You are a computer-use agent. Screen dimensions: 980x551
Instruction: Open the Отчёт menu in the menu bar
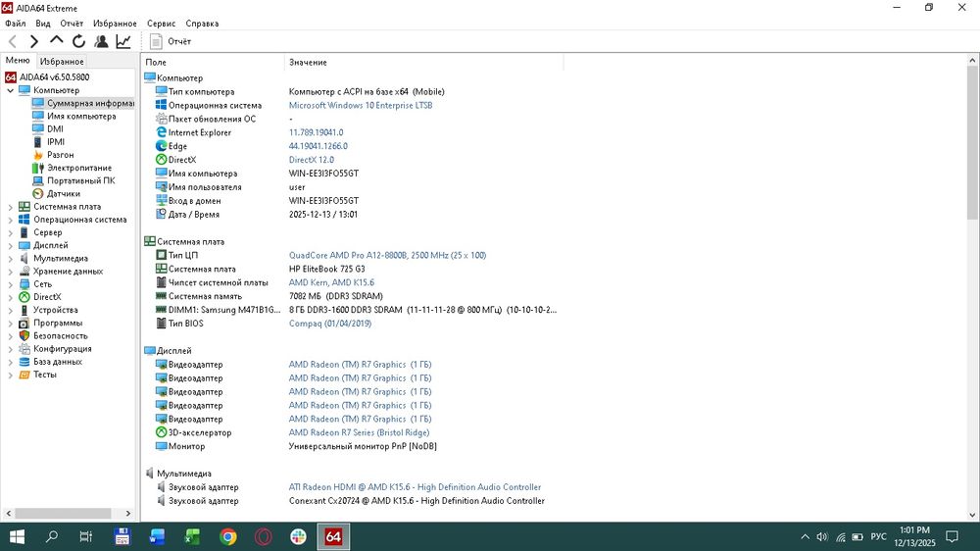coord(72,24)
